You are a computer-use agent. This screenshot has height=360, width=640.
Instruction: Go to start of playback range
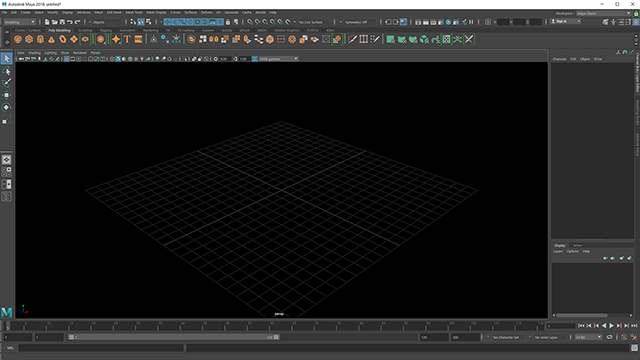[x=581, y=326]
